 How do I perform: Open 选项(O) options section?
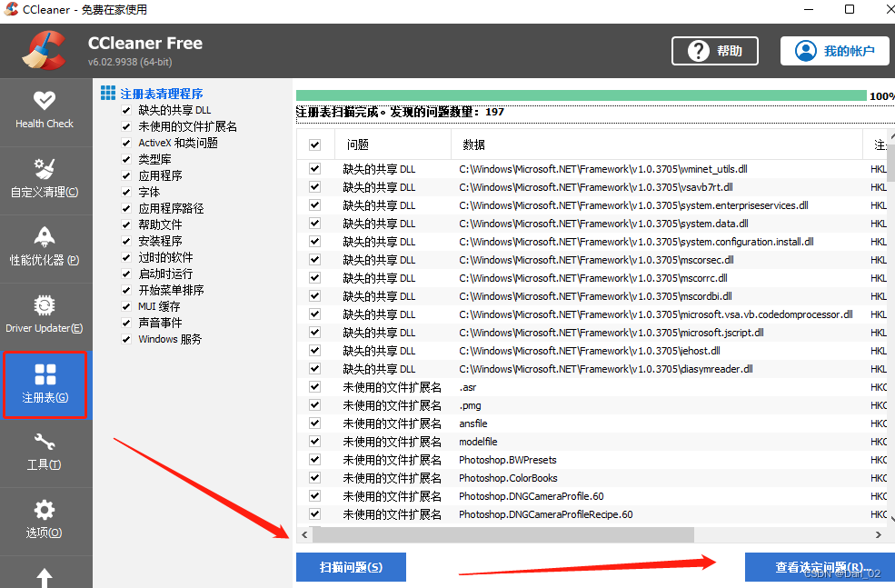(45, 520)
